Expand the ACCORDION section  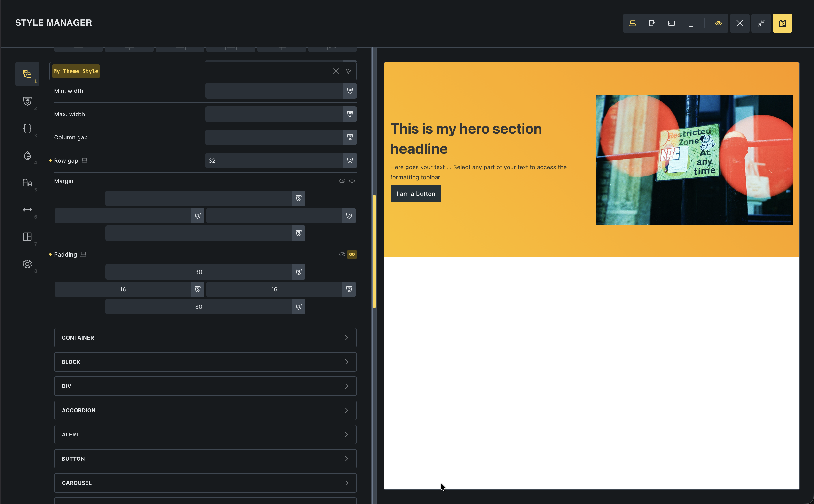coord(205,410)
